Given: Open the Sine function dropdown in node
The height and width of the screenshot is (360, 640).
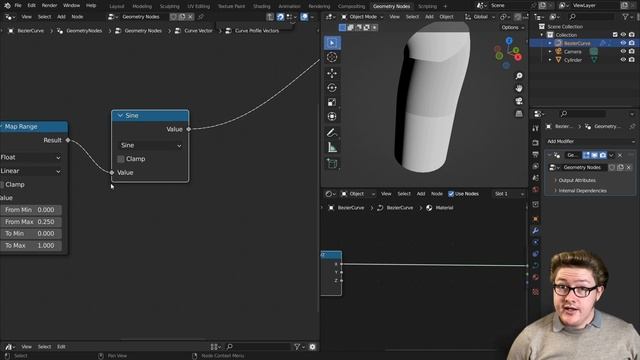Looking at the screenshot, I should click(x=151, y=145).
